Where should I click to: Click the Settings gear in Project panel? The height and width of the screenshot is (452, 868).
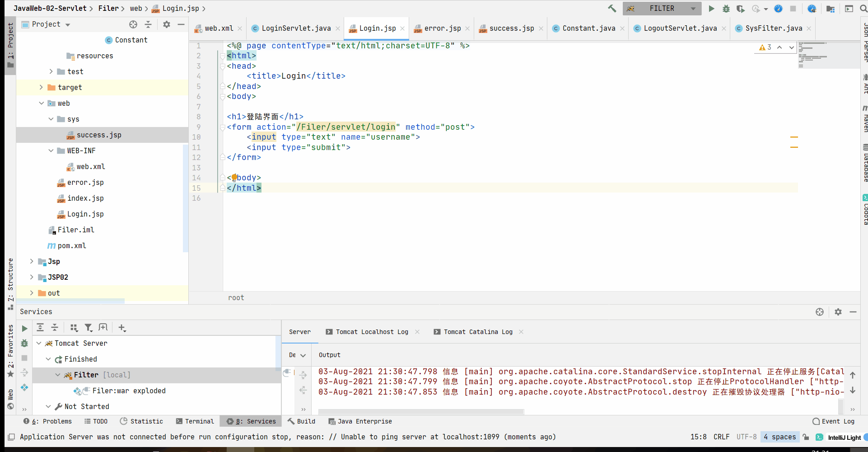(167, 24)
